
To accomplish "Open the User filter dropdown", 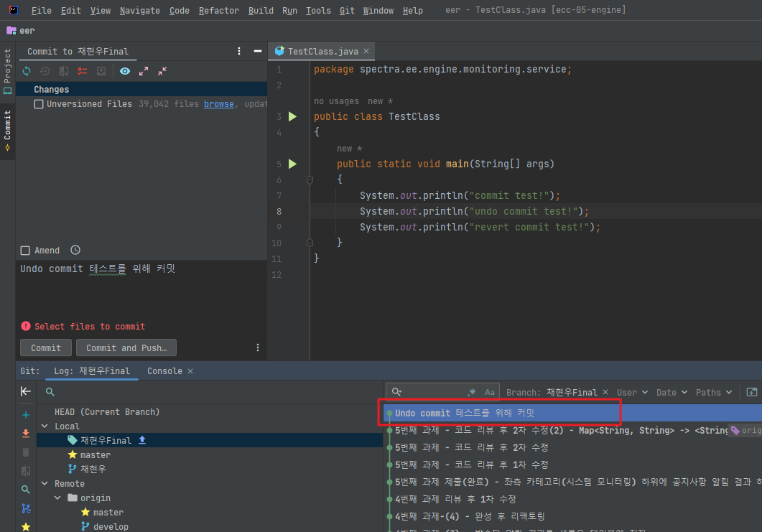I will [631, 392].
